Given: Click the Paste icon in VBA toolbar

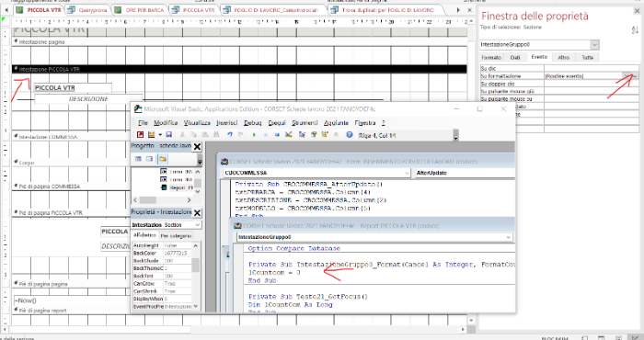Looking at the screenshot, I should pyautogui.click(x=205, y=134).
